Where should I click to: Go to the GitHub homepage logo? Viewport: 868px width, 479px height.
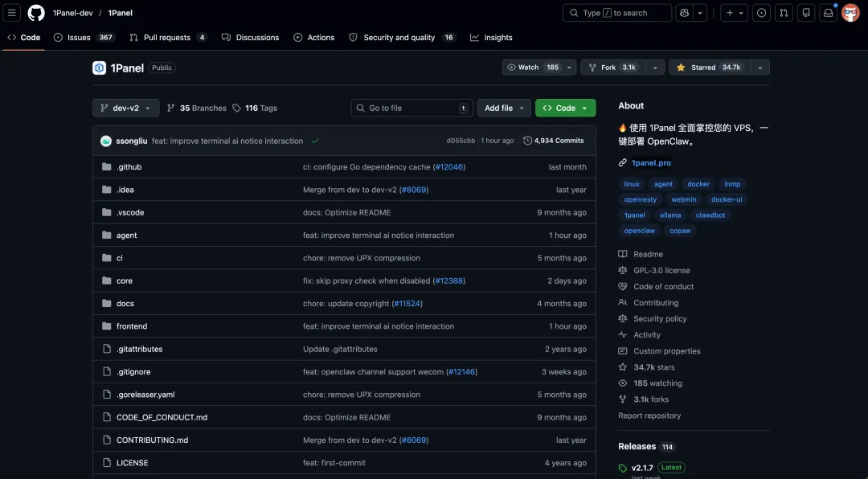(x=36, y=13)
